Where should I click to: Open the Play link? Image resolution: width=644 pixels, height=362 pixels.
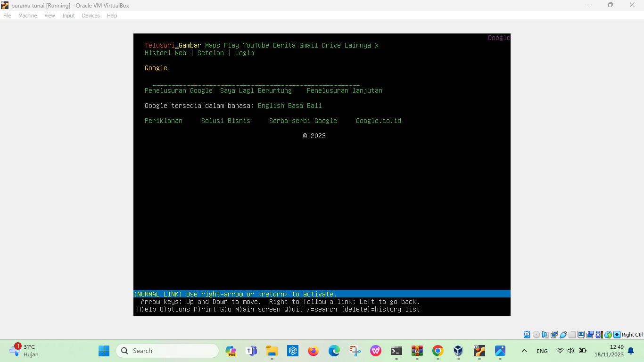click(x=231, y=45)
